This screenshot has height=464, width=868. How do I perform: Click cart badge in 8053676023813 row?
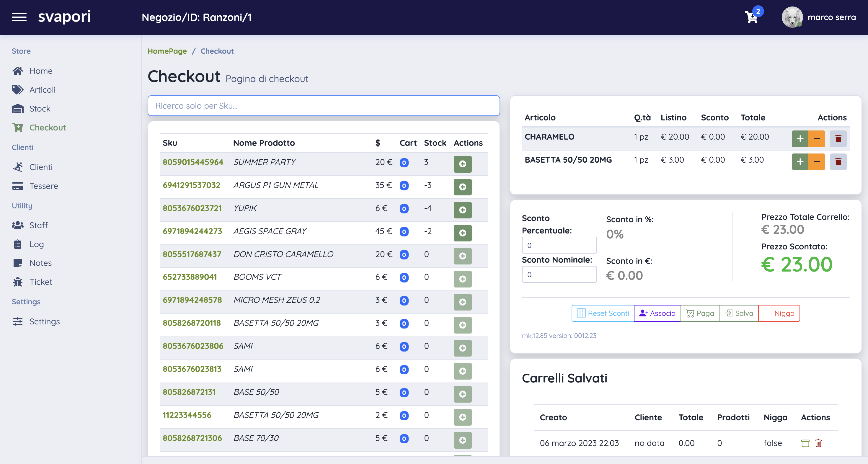(404, 370)
